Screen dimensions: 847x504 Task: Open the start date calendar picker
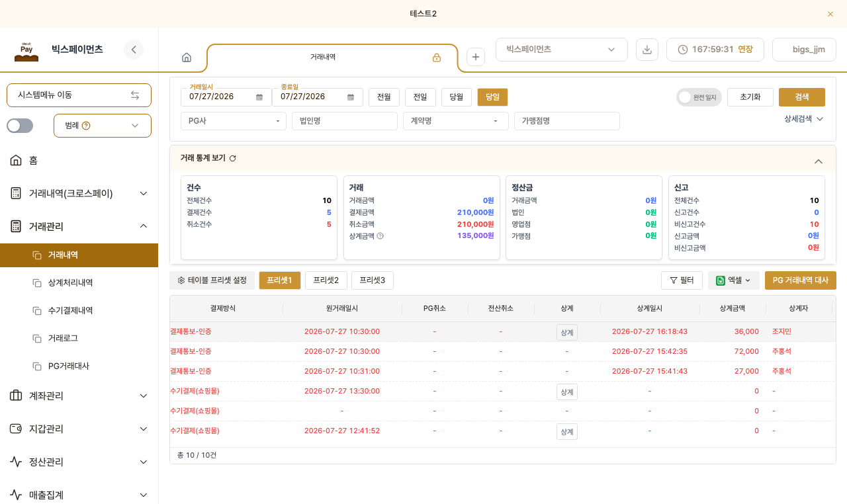click(x=259, y=97)
